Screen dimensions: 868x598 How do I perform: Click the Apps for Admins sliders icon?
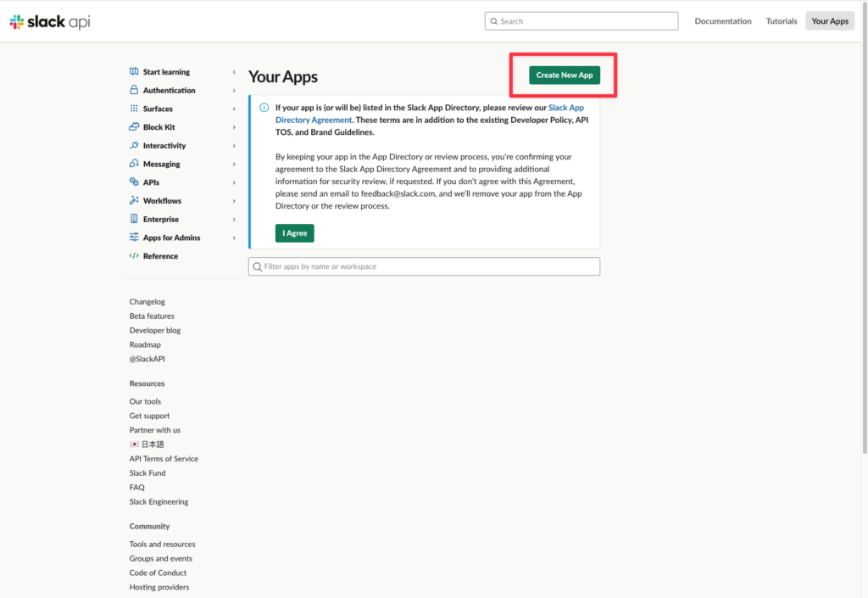[134, 237]
